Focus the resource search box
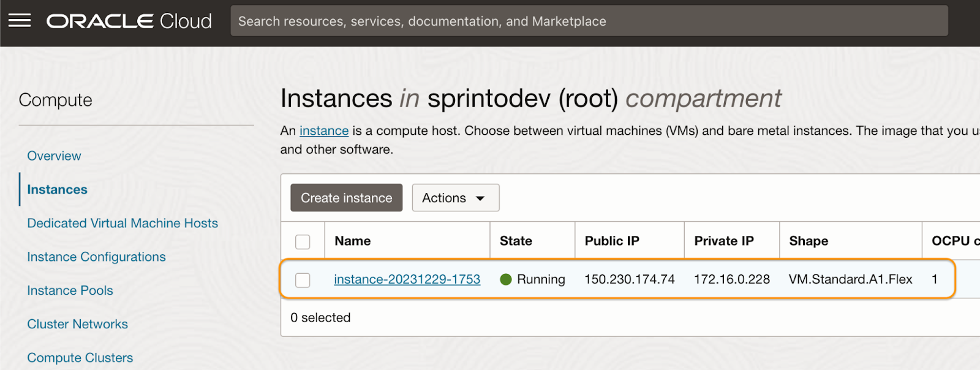This screenshot has width=980, height=370. coord(589,21)
